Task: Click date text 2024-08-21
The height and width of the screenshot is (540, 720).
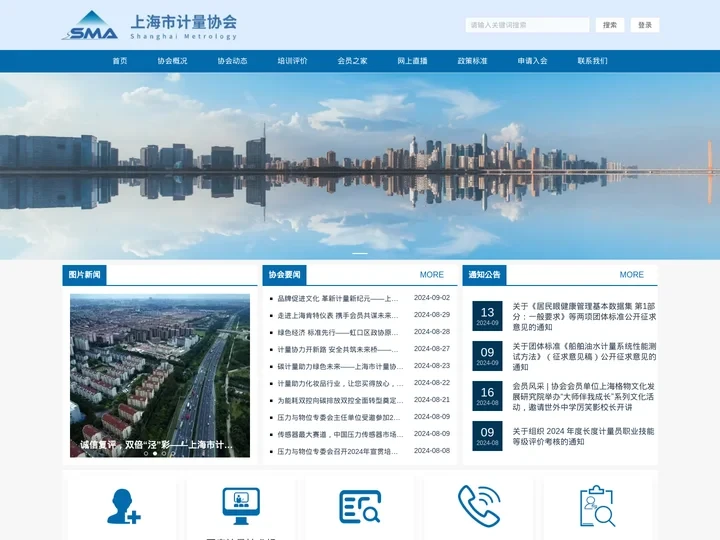Action: (432, 399)
